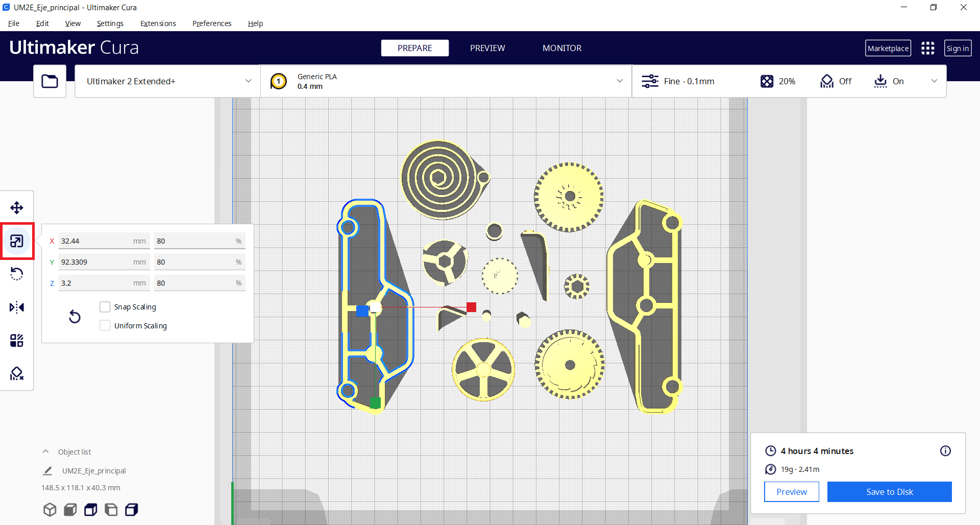
Task: Open the Ultimaker apps grid icon
Action: [927, 49]
